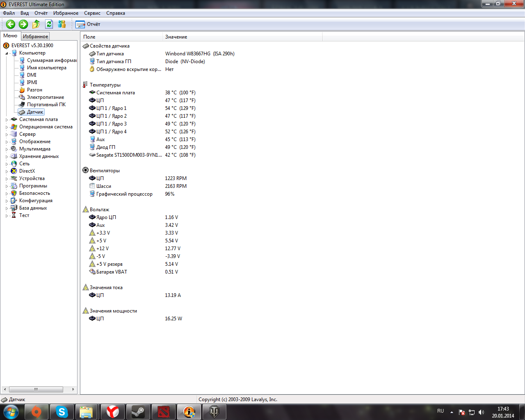The width and height of the screenshot is (525, 420).
Task: Open the Справка menu
Action: (116, 13)
